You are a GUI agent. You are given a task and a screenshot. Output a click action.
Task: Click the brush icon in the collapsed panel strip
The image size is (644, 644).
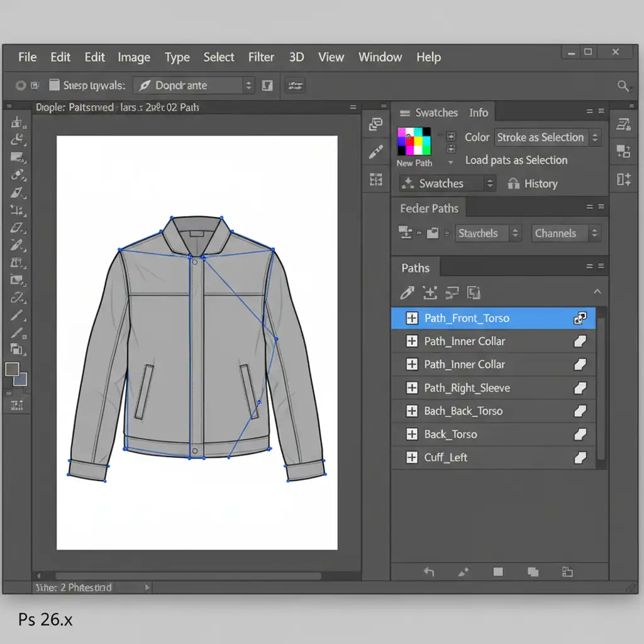click(x=376, y=152)
